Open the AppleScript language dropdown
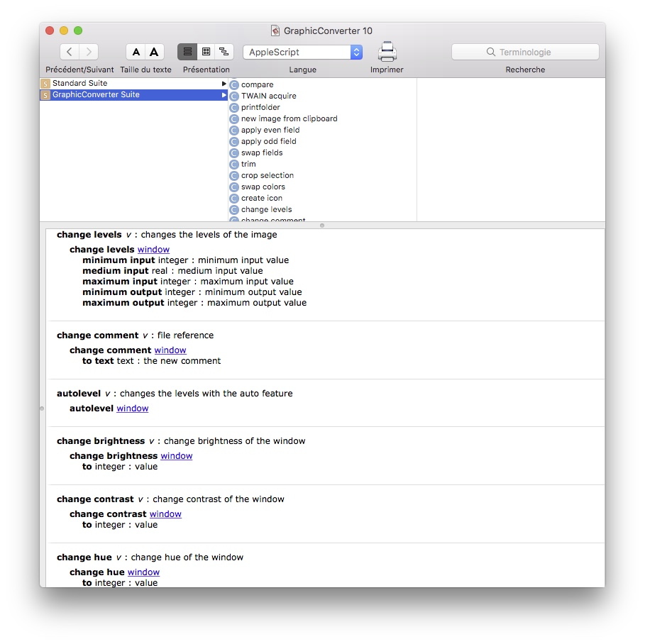The height and width of the screenshot is (644, 645). 303,52
